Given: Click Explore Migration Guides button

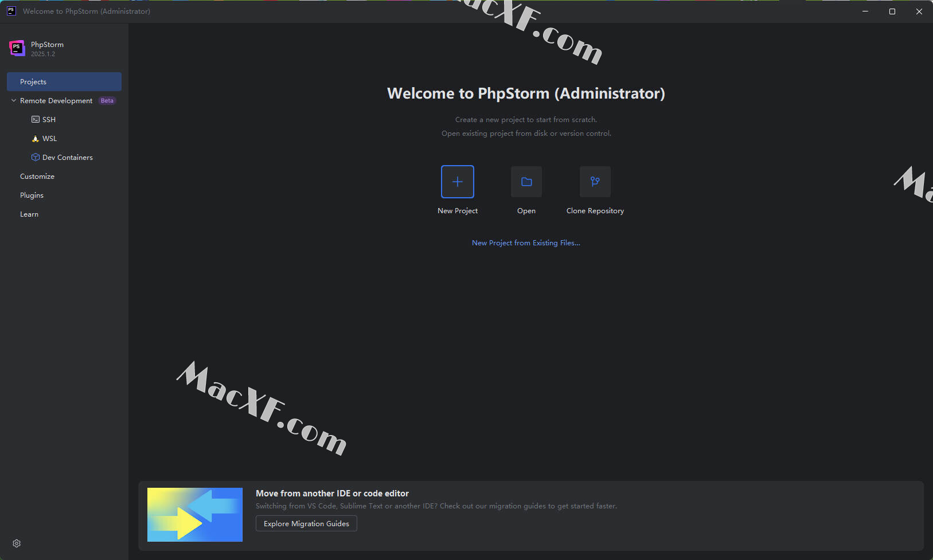Looking at the screenshot, I should pos(306,523).
